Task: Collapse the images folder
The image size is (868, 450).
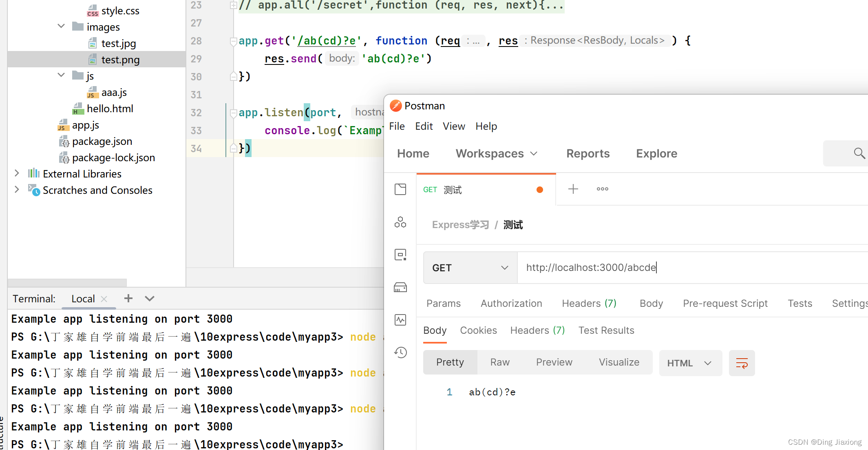Action: coord(61,27)
